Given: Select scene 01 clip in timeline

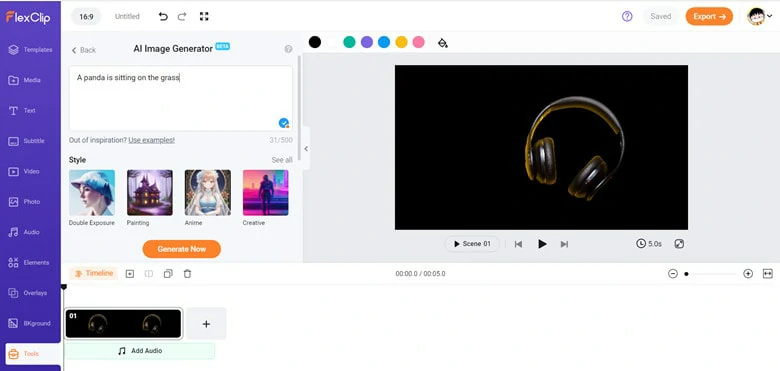Looking at the screenshot, I should tap(123, 324).
